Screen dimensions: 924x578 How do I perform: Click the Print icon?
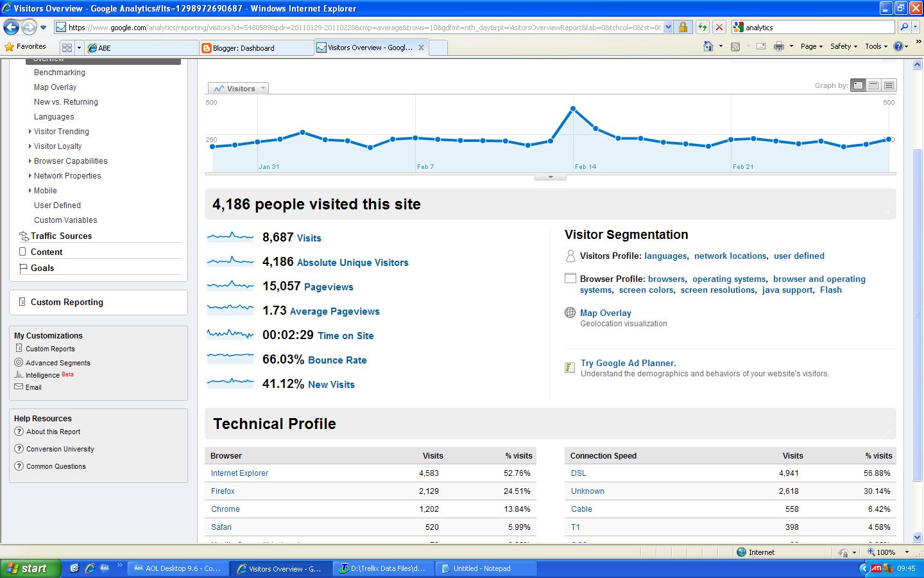pyautogui.click(x=779, y=46)
